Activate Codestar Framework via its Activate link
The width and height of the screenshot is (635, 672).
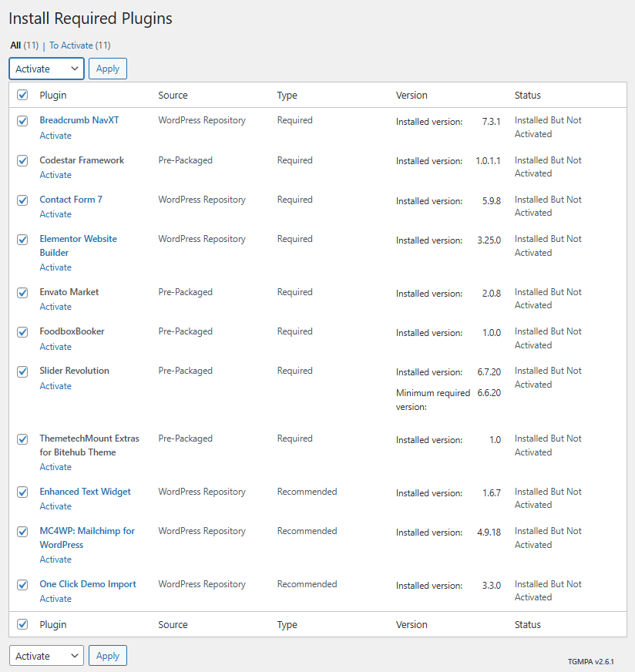click(55, 175)
